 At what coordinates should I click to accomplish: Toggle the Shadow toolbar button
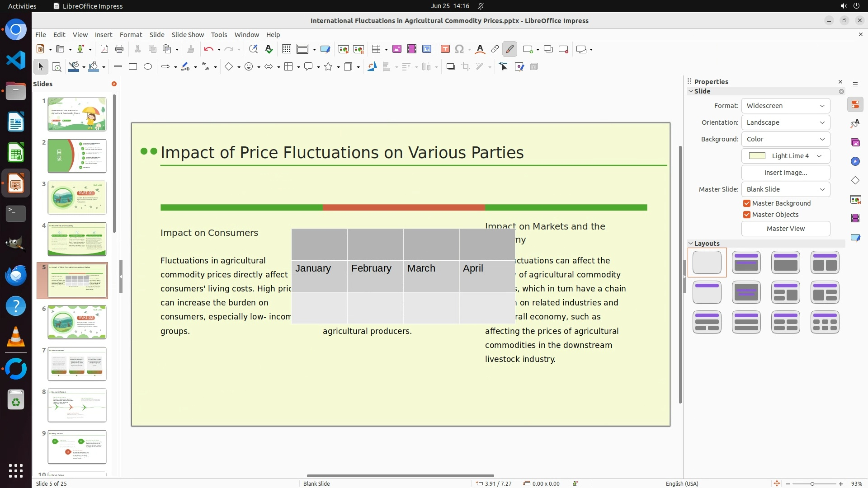(x=450, y=67)
